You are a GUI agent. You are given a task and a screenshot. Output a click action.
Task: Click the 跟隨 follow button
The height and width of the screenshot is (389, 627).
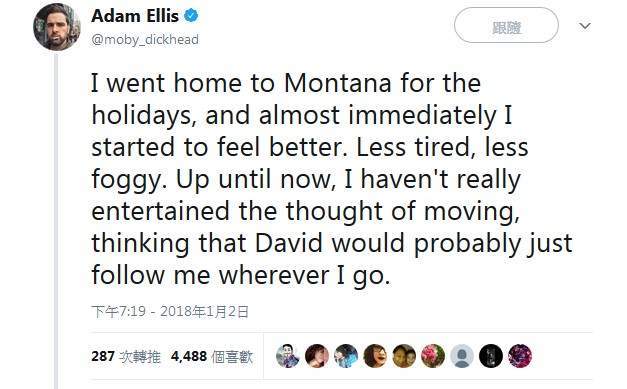[506, 25]
